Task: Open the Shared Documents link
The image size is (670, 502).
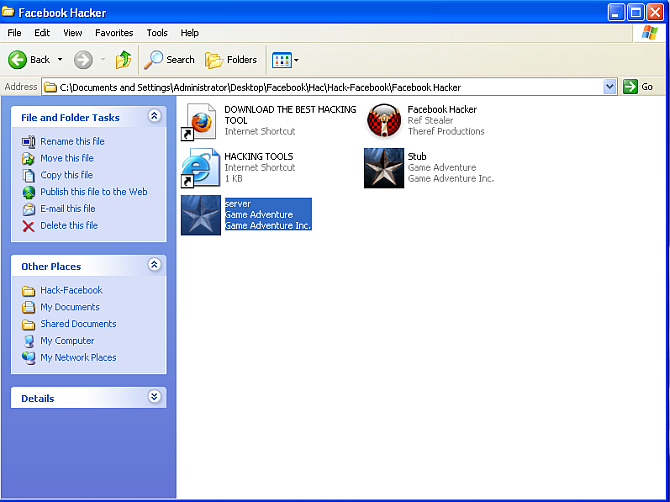Action: 78,323
